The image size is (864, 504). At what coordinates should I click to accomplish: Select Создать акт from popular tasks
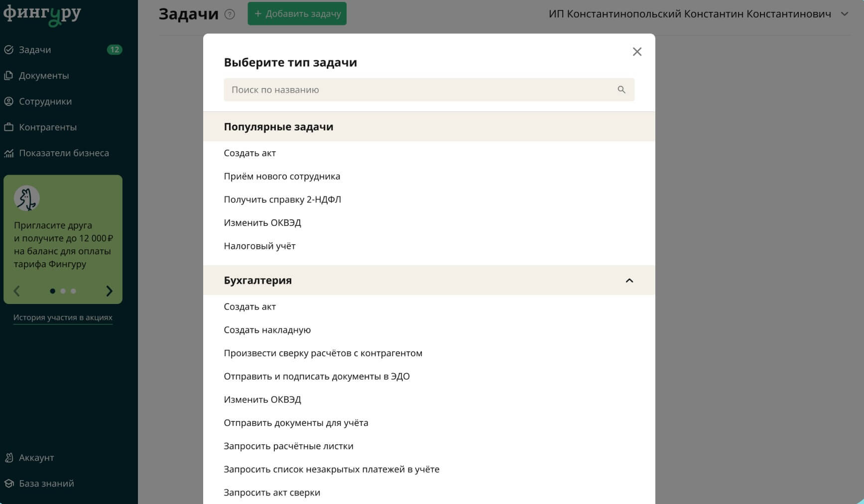pyautogui.click(x=249, y=153)
